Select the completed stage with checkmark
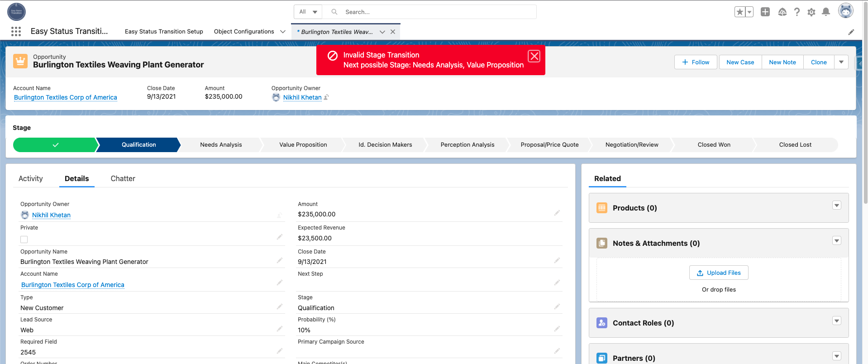This screenshot has height=364, width=868. [x=55, y=145]
